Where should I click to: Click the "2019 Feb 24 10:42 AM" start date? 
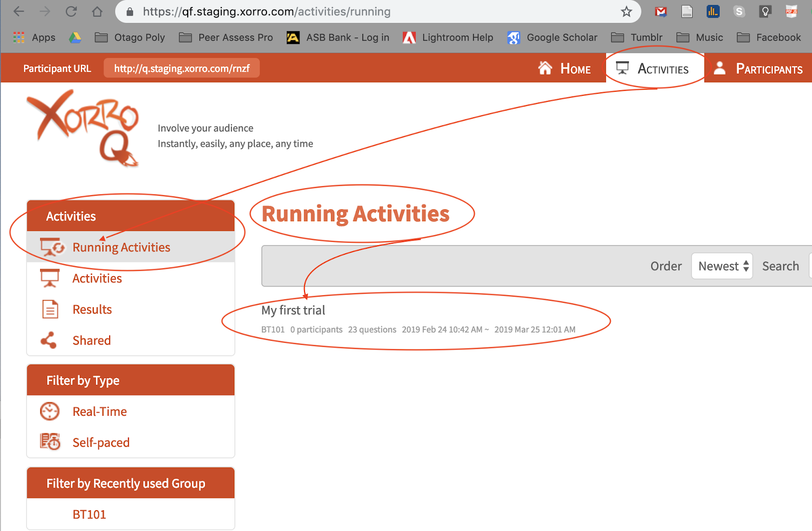coord(442,329)
